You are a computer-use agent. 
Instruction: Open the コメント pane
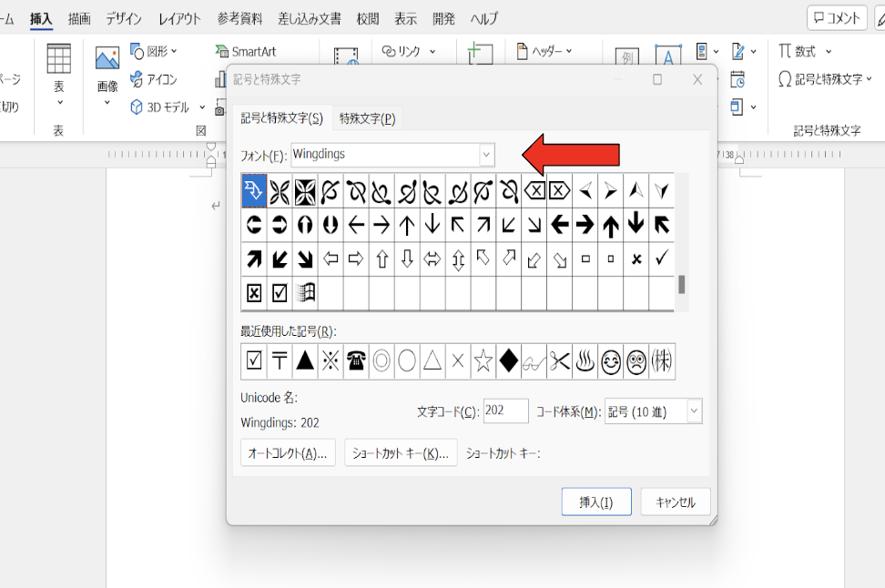point(836,16)
